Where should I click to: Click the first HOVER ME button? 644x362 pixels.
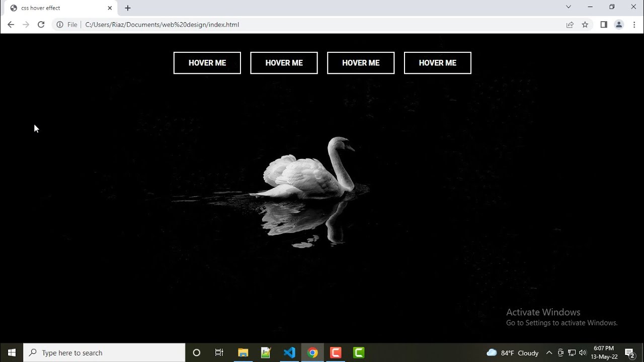coord(207,63)
